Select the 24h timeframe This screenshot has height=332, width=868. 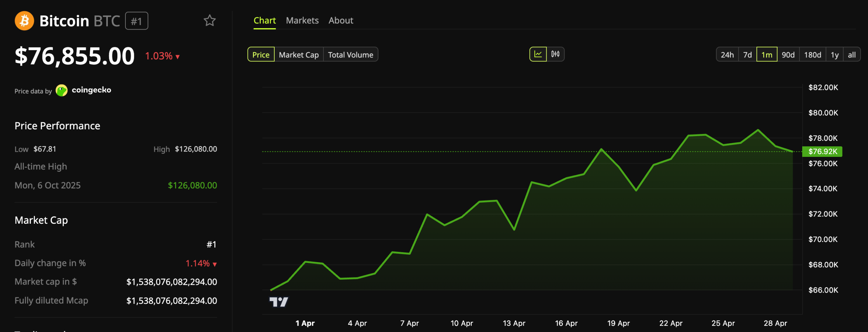727,54
